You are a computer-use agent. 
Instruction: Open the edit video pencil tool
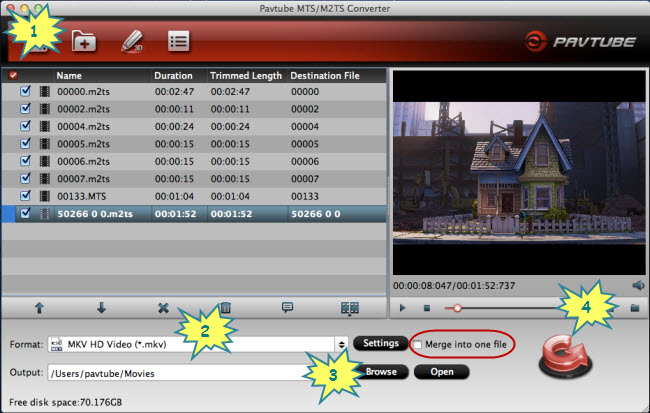(x=133, y=41)
